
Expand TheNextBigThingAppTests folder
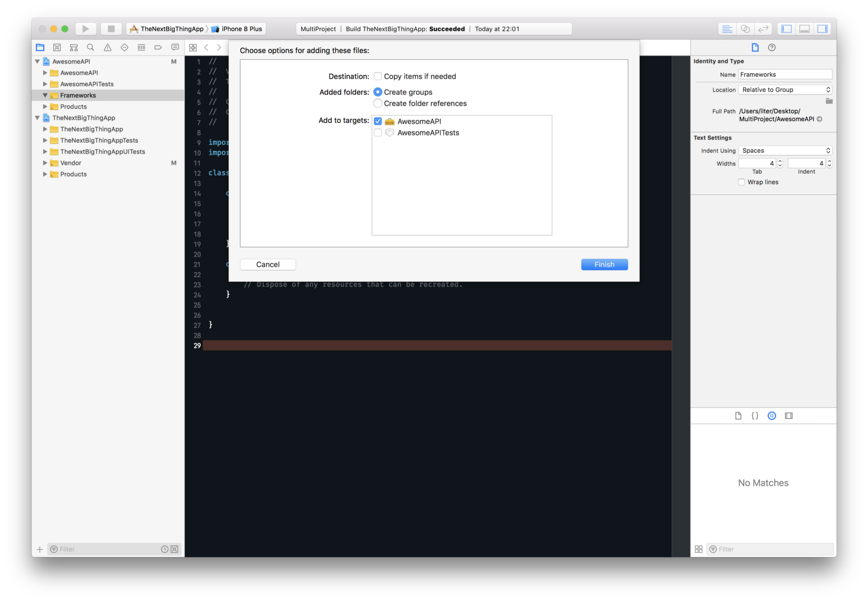click(45, 141)
